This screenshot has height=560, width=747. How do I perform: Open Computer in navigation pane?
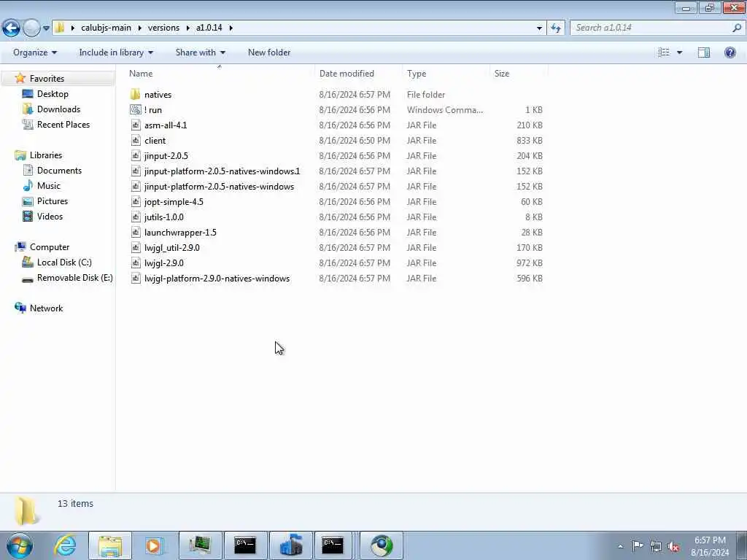pyautogui.click(x=50, y=247)
